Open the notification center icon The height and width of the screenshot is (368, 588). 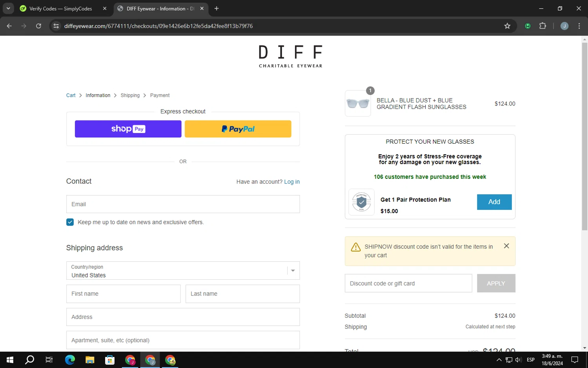(575, 360)
